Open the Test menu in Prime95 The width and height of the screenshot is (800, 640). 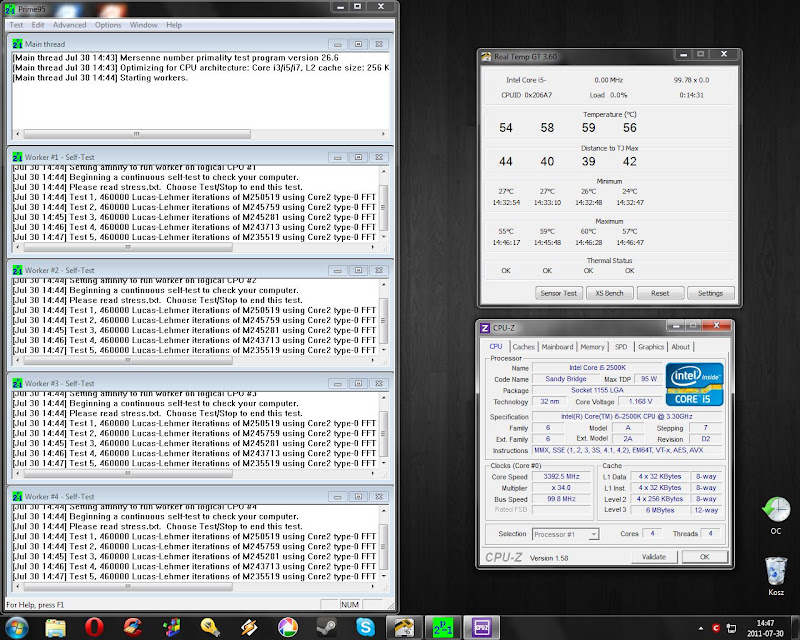click(16, 25)
